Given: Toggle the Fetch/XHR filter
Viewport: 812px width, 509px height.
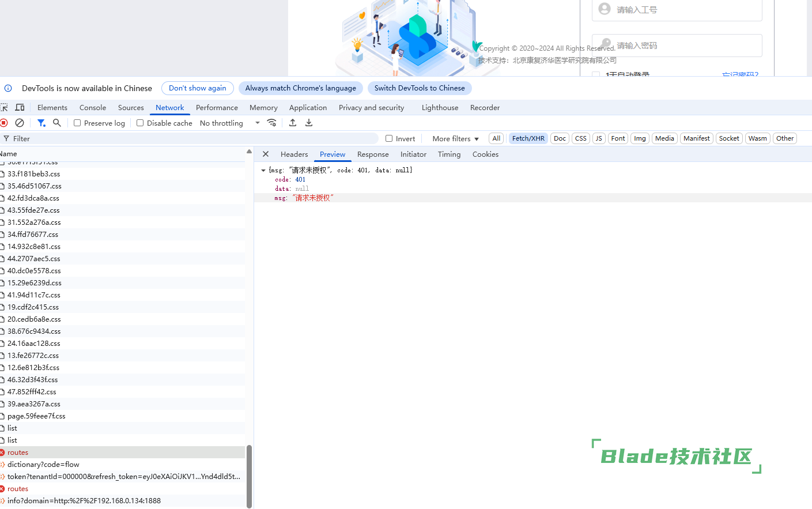Looking at the screenshot, I should pos(528,138).
